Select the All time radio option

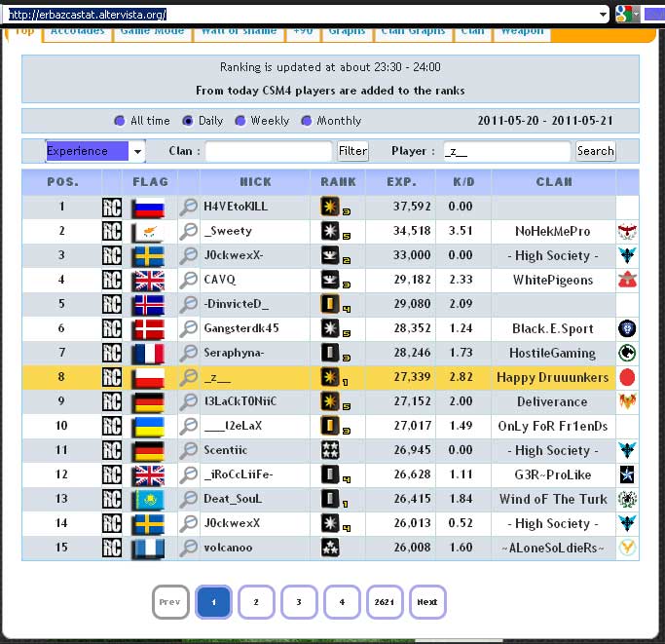pyautogui.click(x=120, y=121)
